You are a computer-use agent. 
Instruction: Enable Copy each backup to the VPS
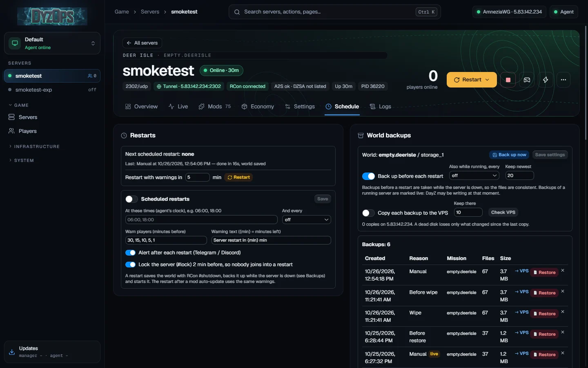click(368, 213)
